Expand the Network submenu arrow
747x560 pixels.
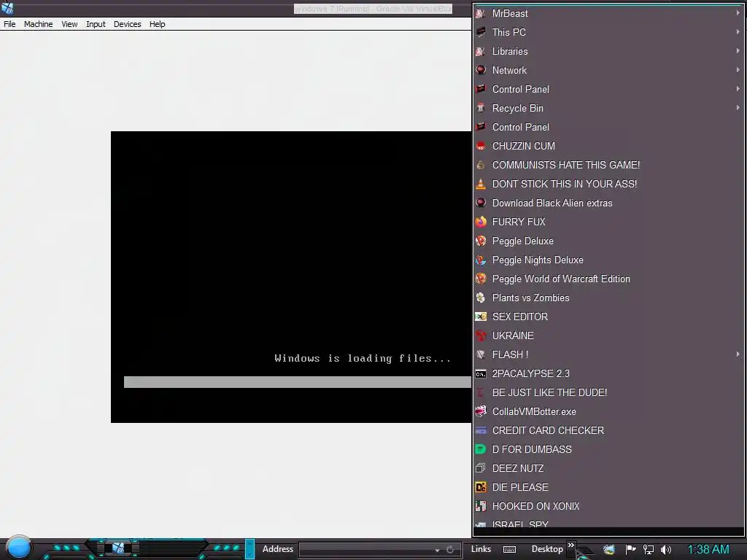point(738,70)
